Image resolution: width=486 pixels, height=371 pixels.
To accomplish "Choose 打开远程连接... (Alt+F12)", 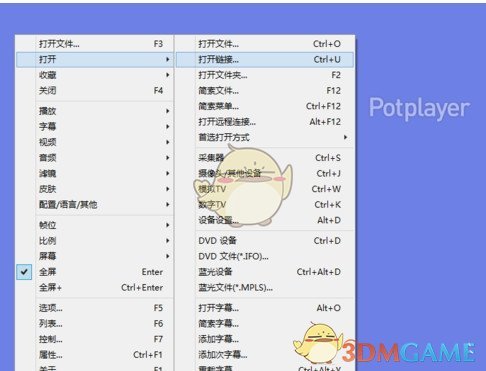I will 265,122.
